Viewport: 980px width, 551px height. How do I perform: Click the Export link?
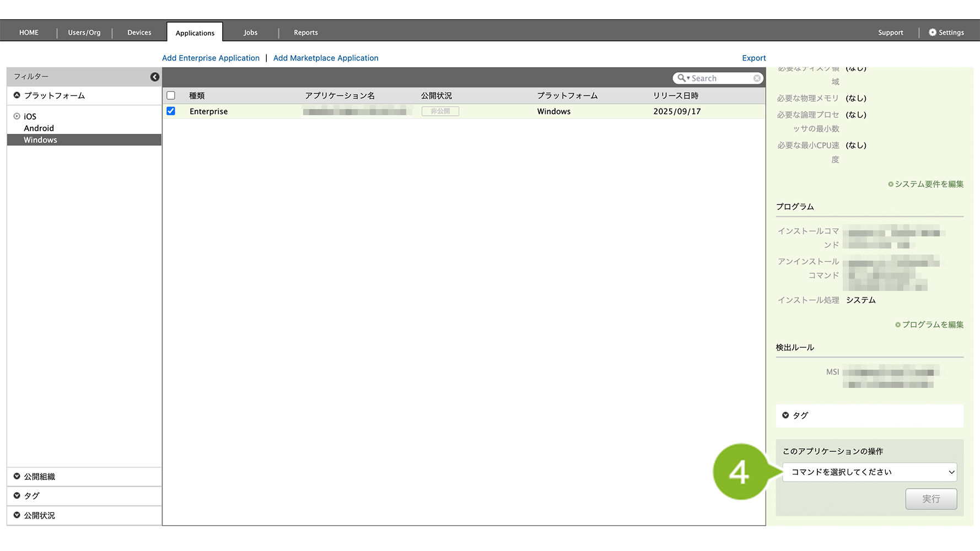coord(753,58)
